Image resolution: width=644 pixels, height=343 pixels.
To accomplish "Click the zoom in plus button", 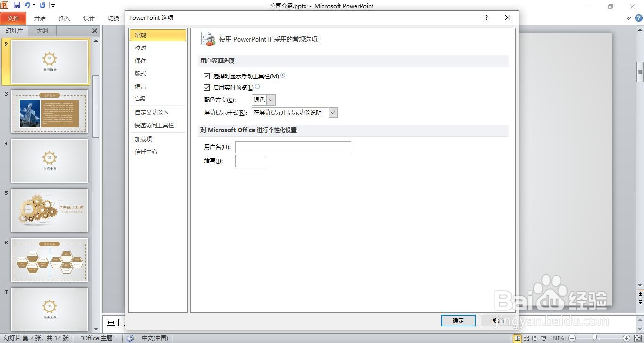I will (627, 338).
